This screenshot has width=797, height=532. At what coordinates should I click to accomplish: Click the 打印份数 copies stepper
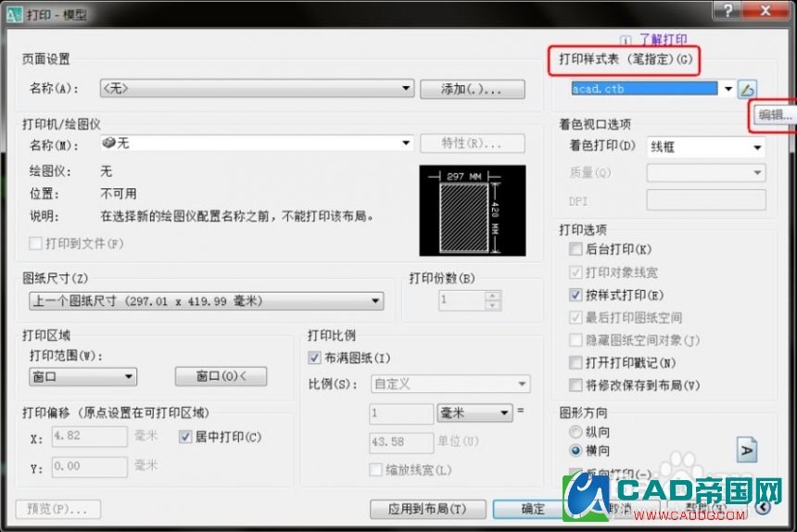tap(492, 300)
